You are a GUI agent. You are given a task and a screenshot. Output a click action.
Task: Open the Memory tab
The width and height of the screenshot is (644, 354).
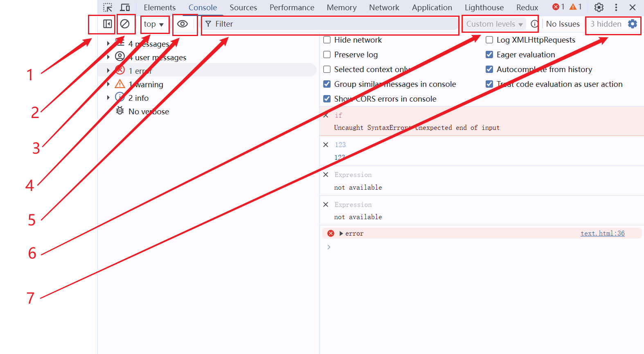point(342,7)
